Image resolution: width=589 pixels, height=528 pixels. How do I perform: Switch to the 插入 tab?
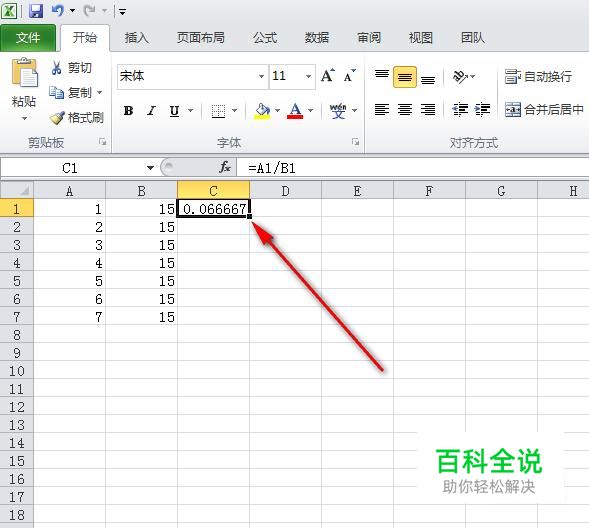click(x=136, y=38)
